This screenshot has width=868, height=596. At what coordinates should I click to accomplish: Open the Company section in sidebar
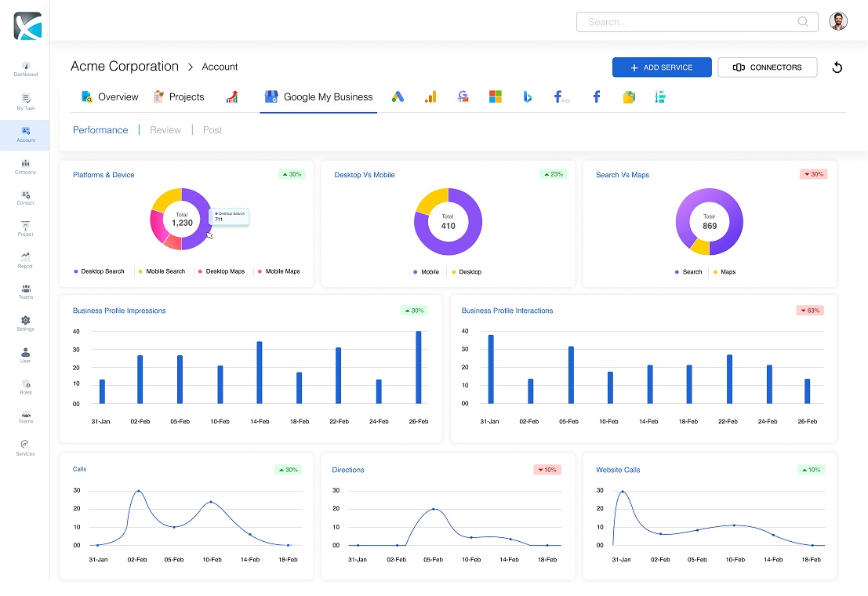click(25, 165)
